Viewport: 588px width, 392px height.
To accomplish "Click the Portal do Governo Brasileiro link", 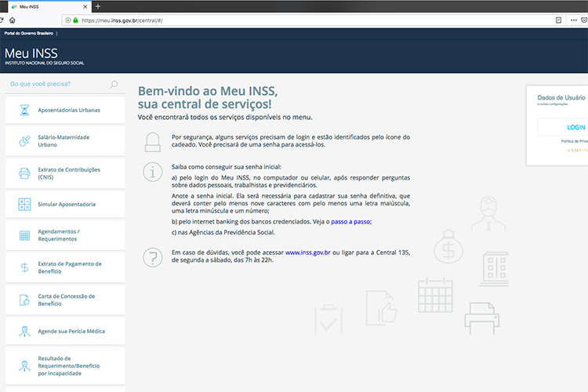I will (29, 34).
